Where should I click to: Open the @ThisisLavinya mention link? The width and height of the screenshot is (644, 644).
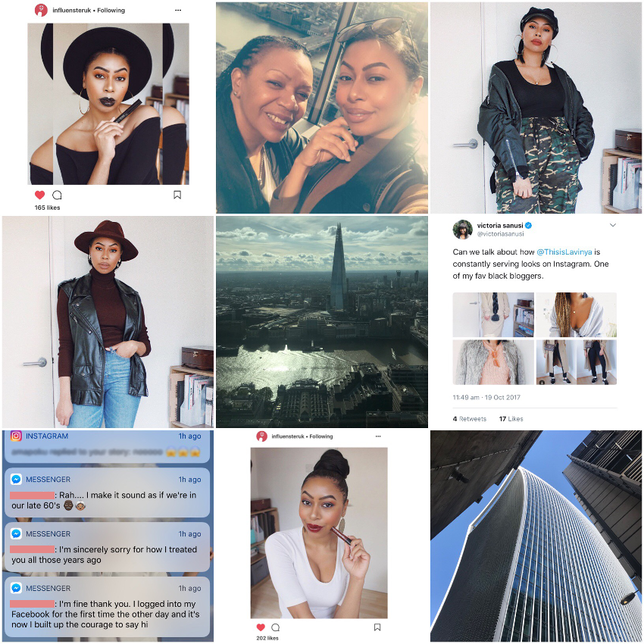pos(564,252)
